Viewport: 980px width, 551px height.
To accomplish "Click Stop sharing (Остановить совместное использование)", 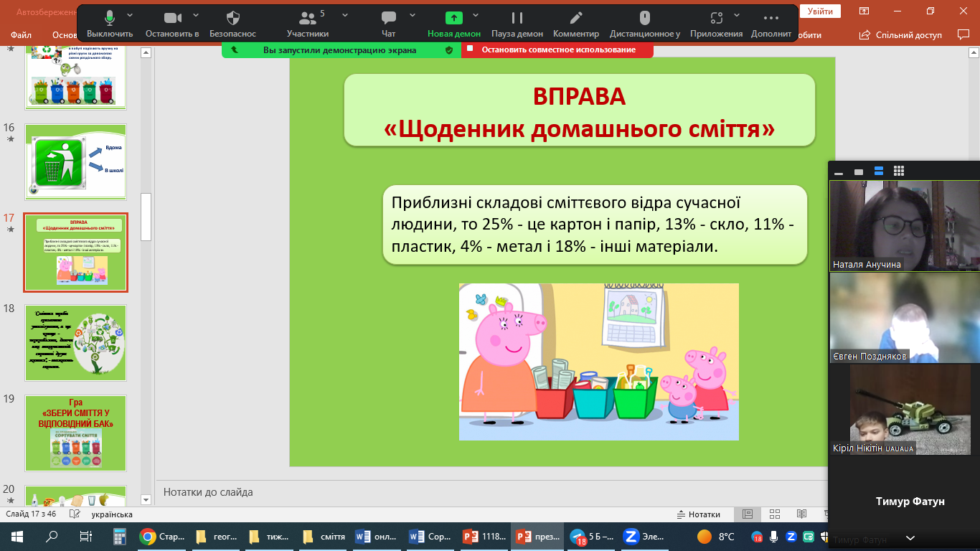I will tap(557, 50).
